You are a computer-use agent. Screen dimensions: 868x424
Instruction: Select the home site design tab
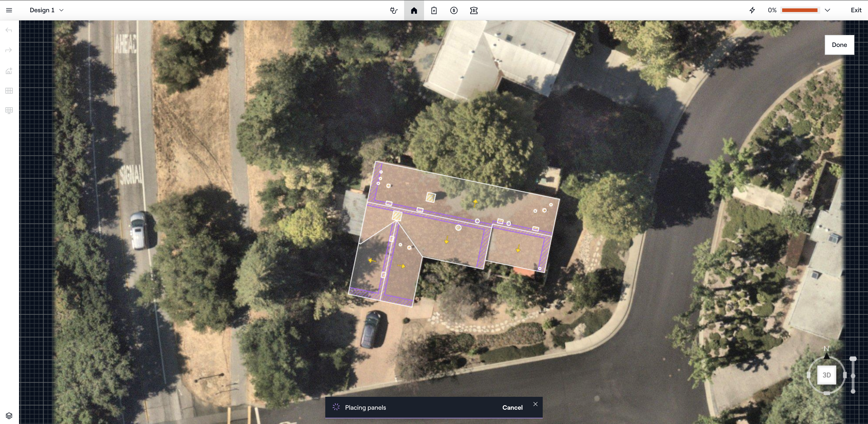pyautogui.click(x=414, y=10)
